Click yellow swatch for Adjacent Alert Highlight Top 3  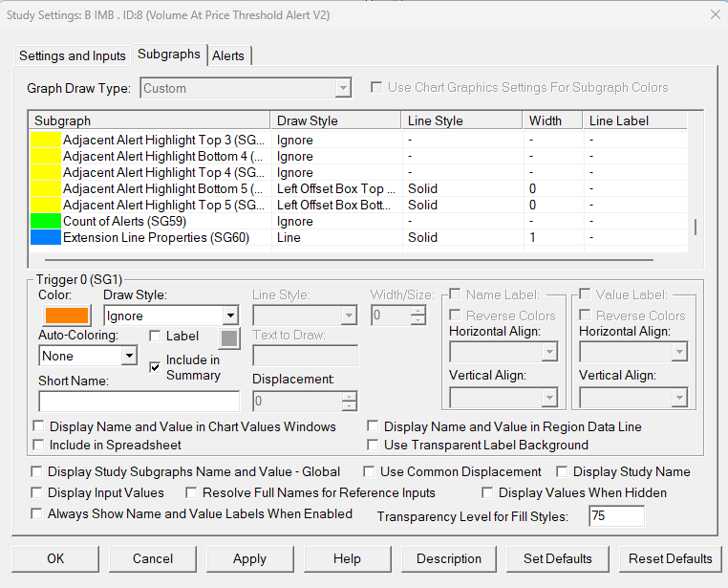(x=45, y=140)
